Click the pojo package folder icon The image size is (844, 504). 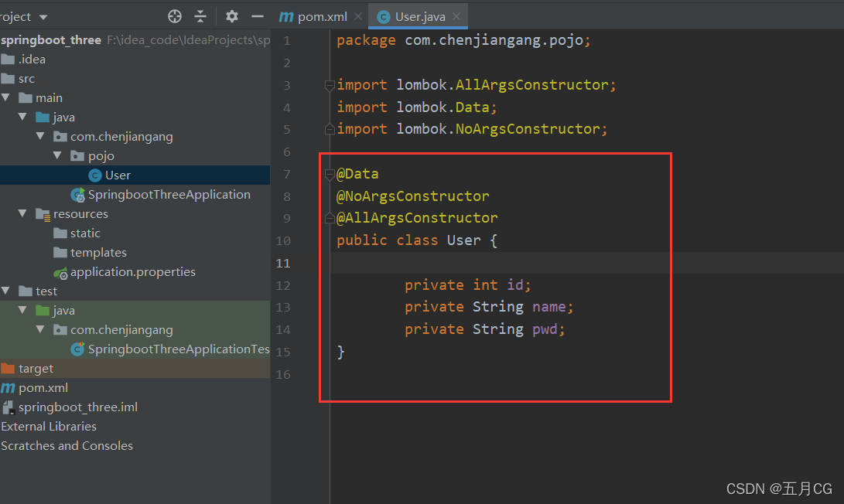[77, 156]
